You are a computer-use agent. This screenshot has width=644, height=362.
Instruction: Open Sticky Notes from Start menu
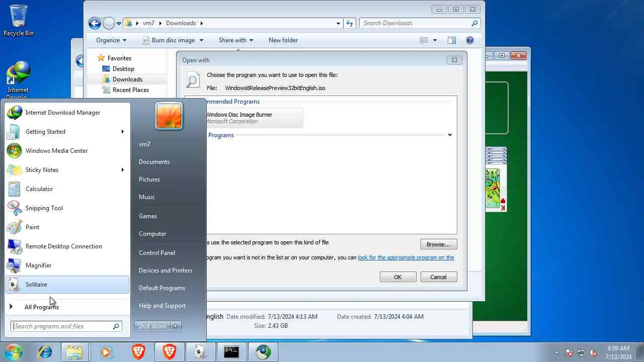[x=67, y=170]
